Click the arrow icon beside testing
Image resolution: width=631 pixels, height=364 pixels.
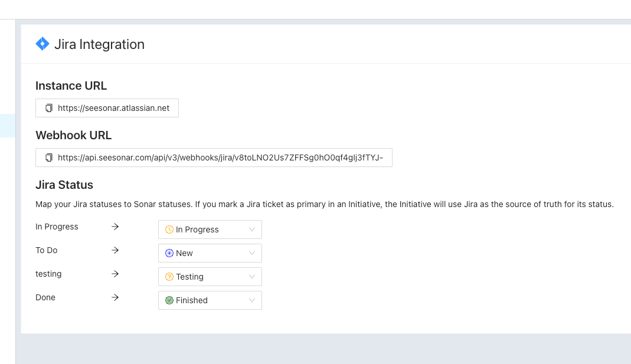coord(115,274)
